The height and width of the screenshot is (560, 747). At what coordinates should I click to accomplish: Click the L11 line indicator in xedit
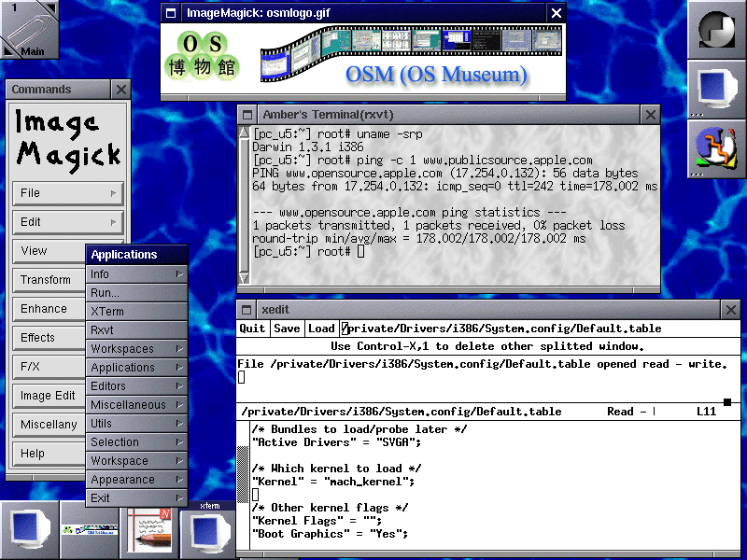pyautogui.click(x=707, y=412)
